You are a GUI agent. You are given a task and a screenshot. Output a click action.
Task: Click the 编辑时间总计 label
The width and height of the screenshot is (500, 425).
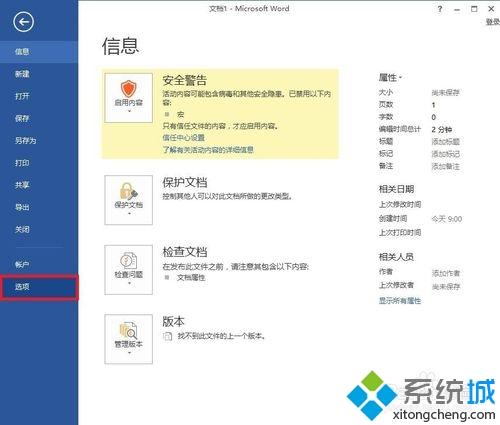pyautogui.click(x=400, y=129)
